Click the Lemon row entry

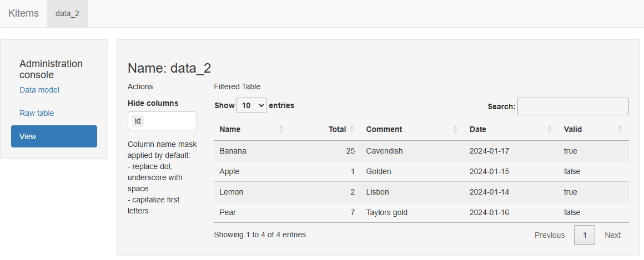click(x=231, y=192)
